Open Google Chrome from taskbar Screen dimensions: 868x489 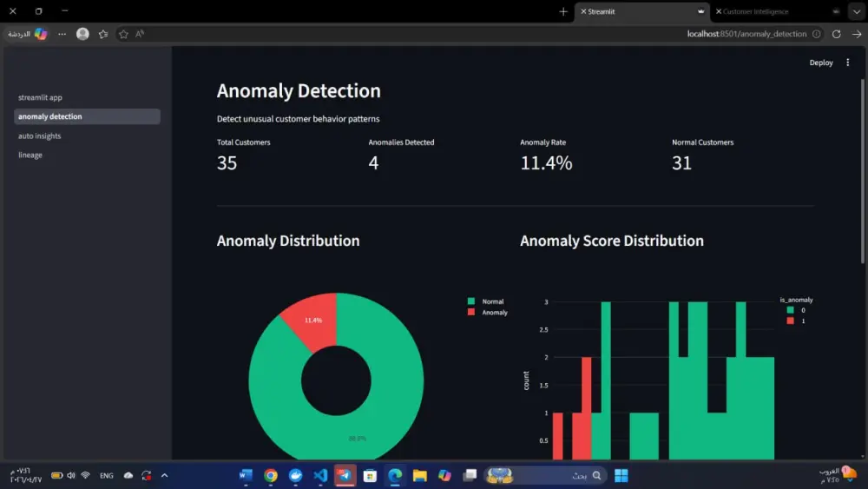click(x=271, y=476)
